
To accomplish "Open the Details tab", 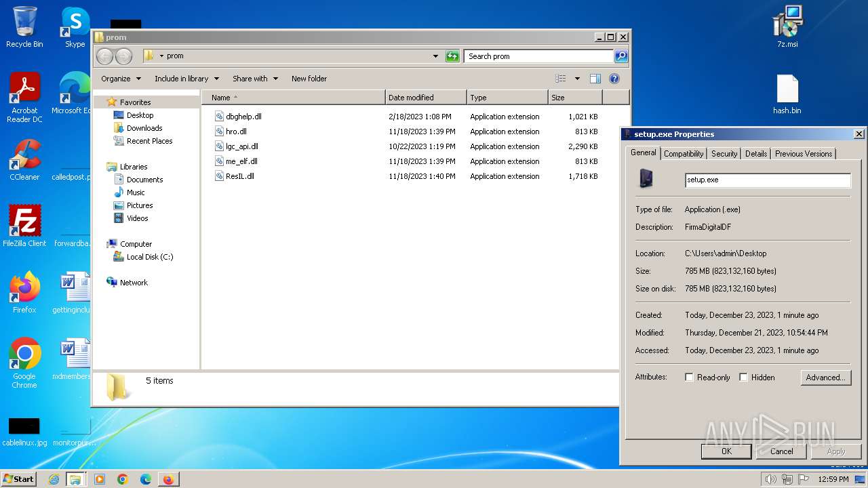I will tap(756, 154).
